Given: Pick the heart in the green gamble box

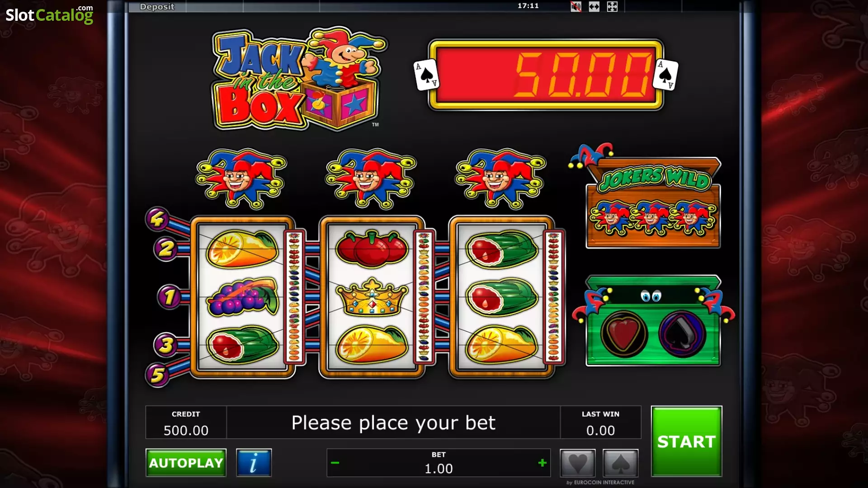Looking at the screenshot, I should [624, 334].
